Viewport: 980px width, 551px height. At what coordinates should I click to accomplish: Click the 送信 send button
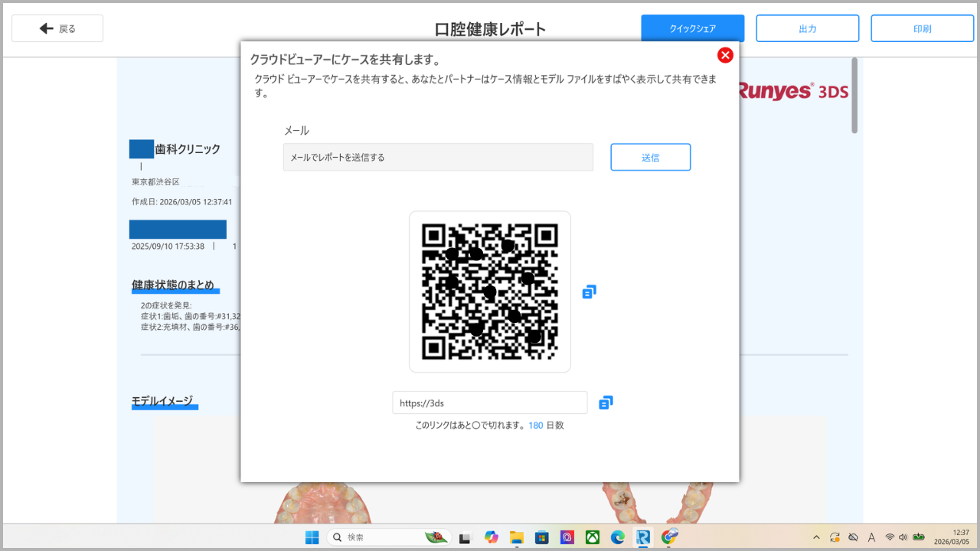point(650,157)
